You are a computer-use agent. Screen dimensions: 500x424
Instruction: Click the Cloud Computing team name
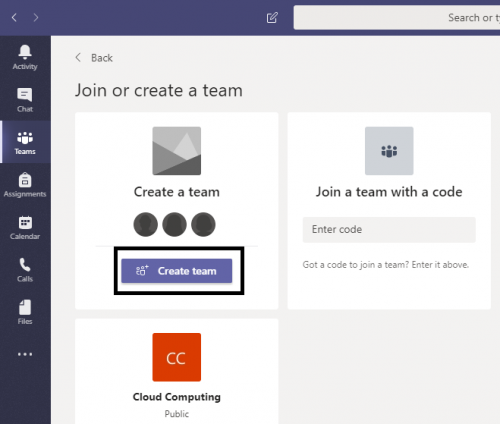pyautogui.click(x=177, y=397)
